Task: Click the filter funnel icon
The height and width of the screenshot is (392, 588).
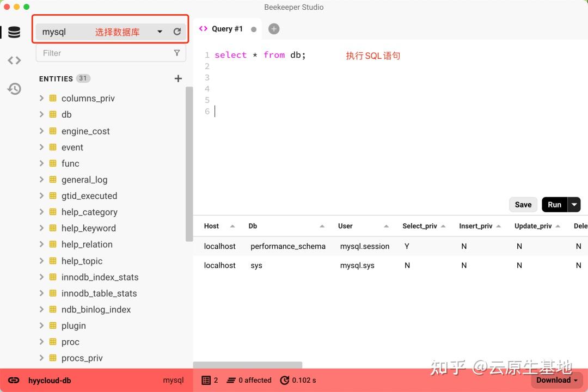Action: pyautogui.click(x=177, y=53)
